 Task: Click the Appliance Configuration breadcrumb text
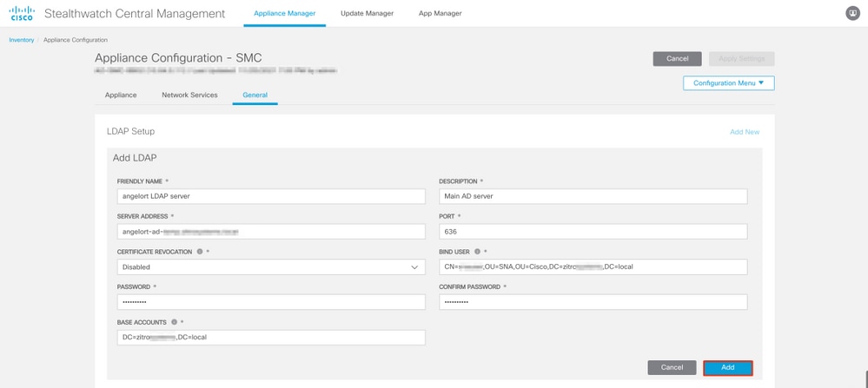tap(76, 40)
